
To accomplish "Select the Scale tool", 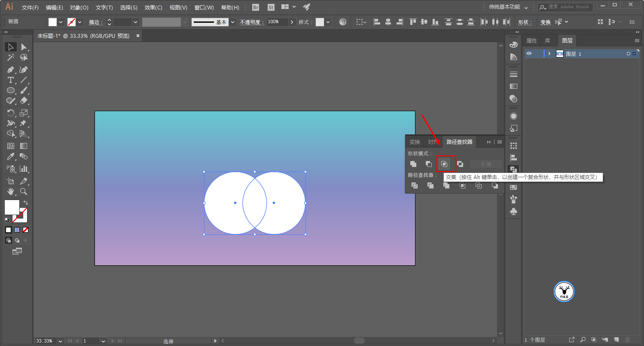I will [x=24, y=113].
